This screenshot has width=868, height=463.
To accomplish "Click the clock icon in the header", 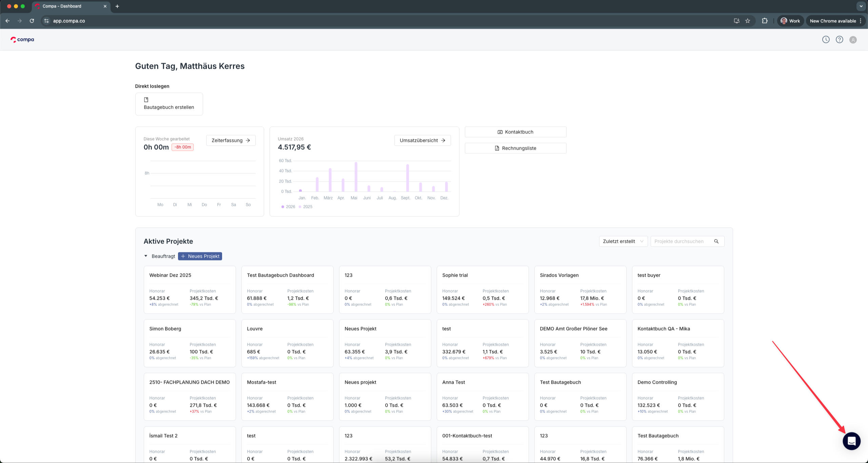I will [826, 40].
